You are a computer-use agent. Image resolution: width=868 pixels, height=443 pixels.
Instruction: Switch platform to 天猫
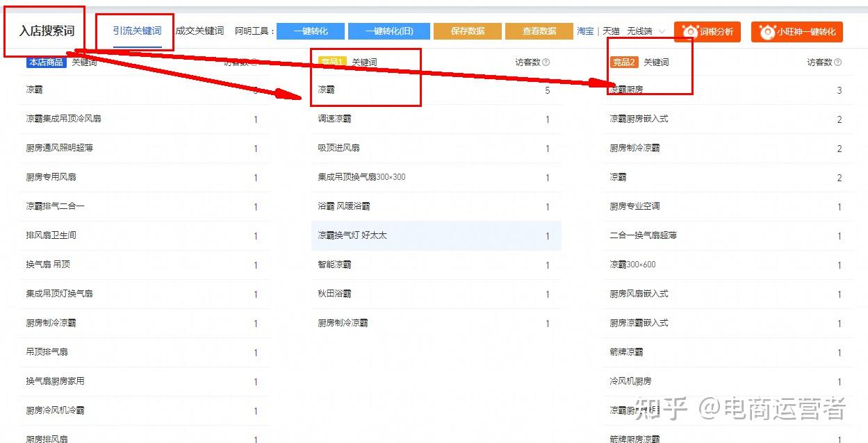[609, 31]
